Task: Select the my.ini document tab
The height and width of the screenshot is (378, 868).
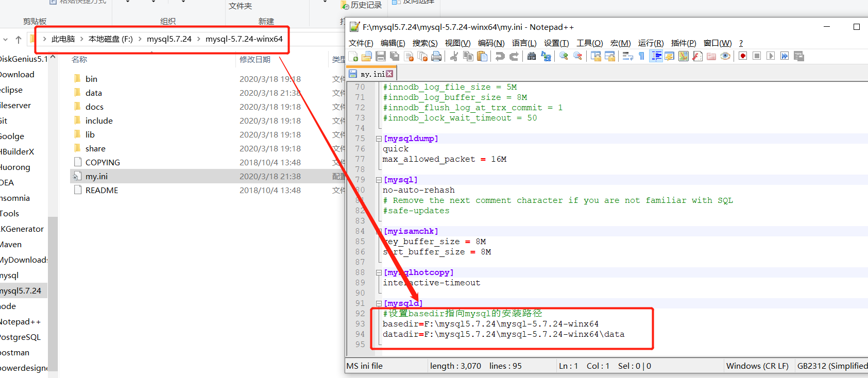Action: pyautogui.click(x=371, y=74)
